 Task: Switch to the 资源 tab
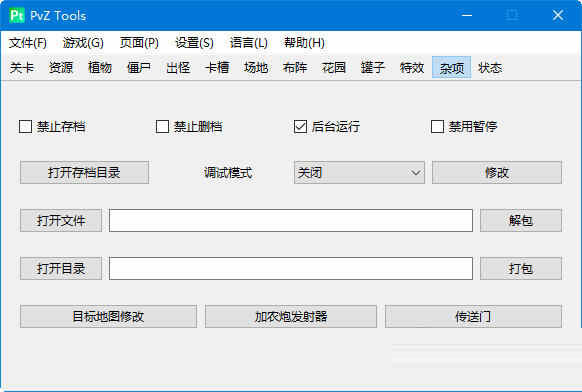click(61, 68)
